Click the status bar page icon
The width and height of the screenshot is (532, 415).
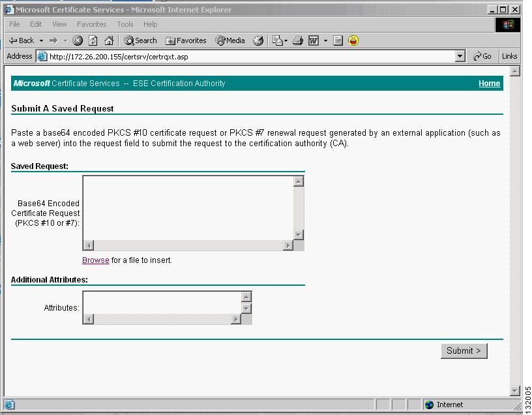tap(10, 405)
